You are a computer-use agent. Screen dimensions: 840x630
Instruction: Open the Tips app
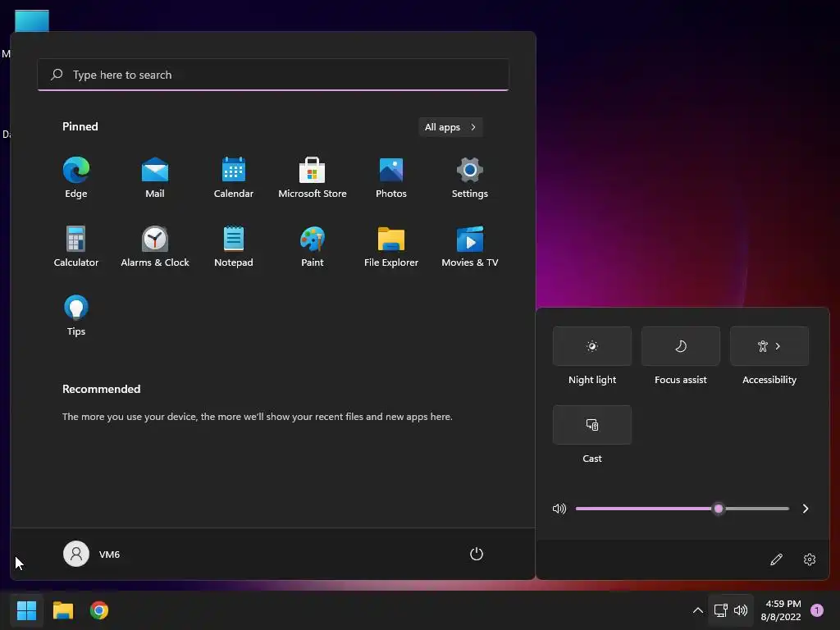(x=76, y=316)
